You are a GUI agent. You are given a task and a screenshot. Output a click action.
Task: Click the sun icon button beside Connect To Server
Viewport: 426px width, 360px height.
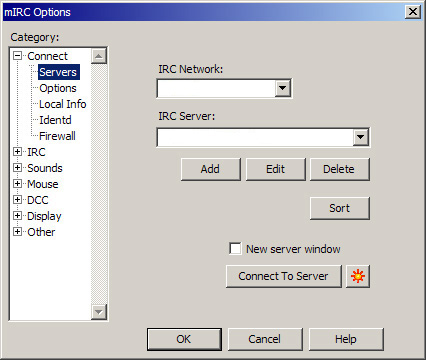coord(358,276)
